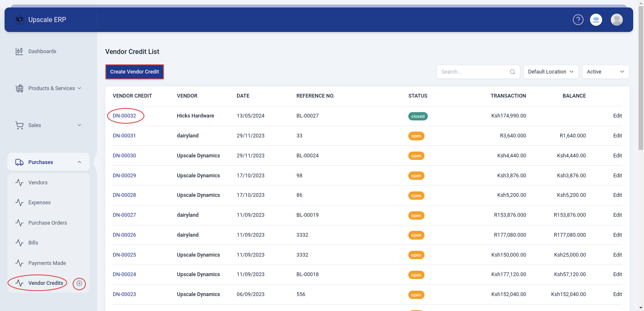Edit the DN-00027 dairyland row
The width and height of the screenshot is (644, 311).
point(617,215)
